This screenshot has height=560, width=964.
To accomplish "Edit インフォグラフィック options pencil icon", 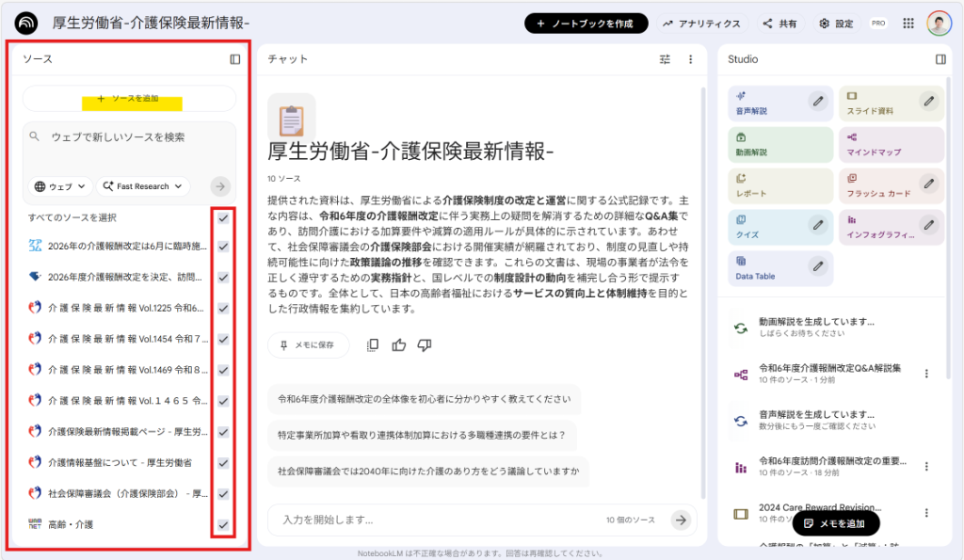I will 928,225.
